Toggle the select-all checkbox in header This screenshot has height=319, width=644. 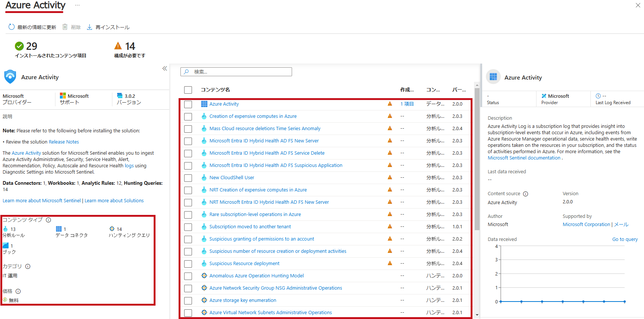(188, 90)
